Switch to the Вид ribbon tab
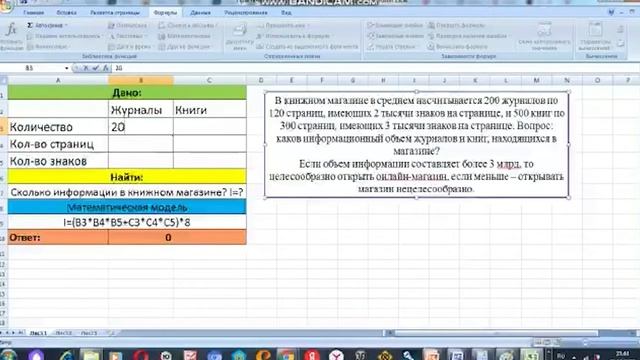 [x=286, y=13]
